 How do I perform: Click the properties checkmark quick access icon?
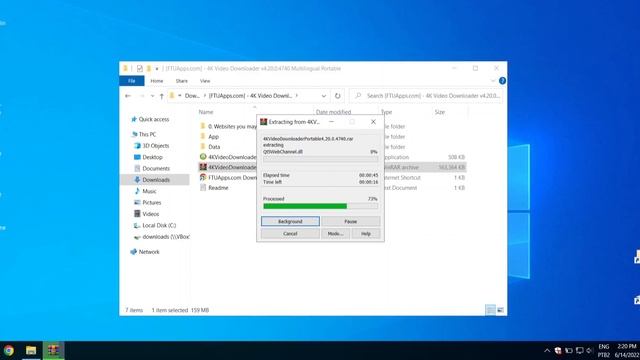(x=140, y=69)
